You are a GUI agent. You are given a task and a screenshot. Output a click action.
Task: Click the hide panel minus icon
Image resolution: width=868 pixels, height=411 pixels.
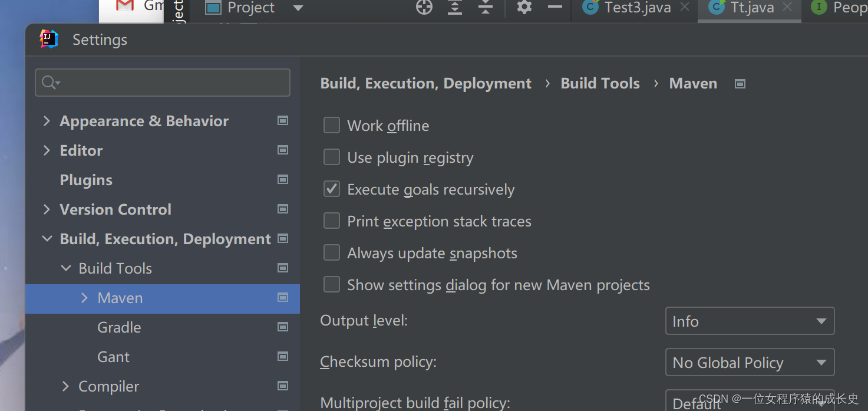tap(555, 8)
